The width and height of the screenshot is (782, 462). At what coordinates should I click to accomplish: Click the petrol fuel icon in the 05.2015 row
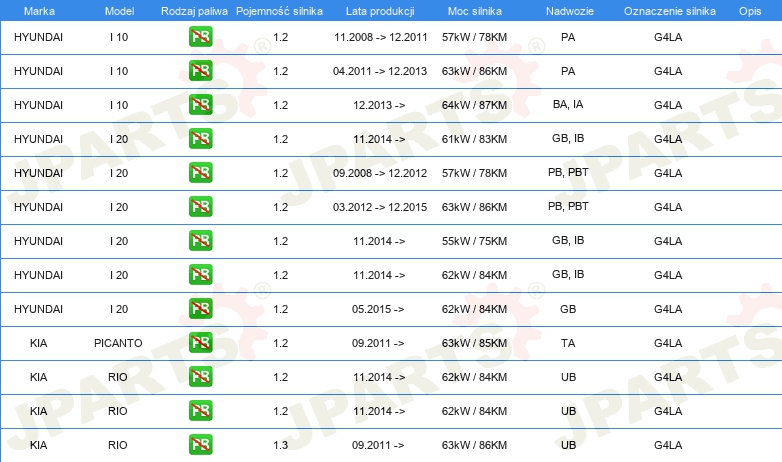click(x=200, y=308)
